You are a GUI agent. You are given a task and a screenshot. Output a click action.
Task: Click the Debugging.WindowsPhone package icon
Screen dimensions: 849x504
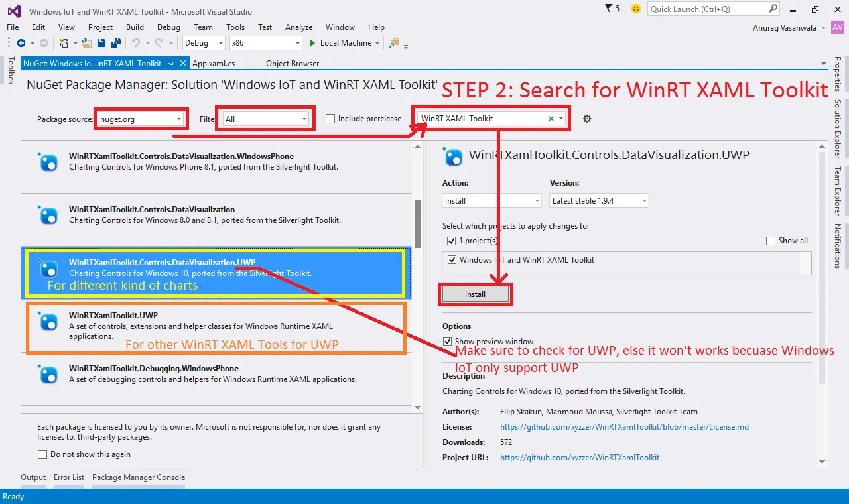(48, 374)
